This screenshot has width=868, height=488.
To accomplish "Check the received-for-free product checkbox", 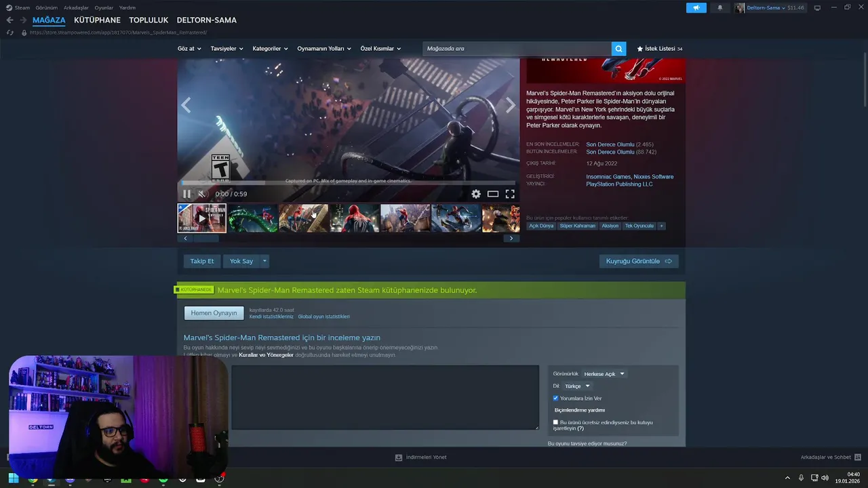I will (x=555, y=422).
